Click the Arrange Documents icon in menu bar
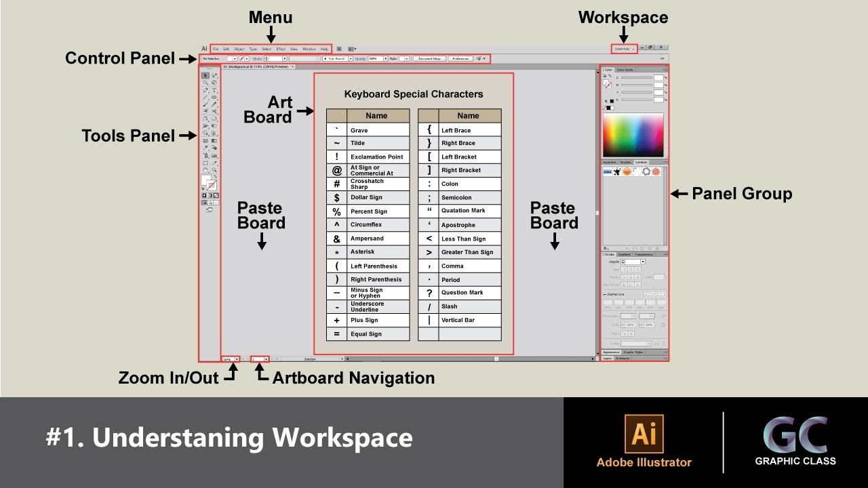The image size is (868, 488). (x=351, y=49)
